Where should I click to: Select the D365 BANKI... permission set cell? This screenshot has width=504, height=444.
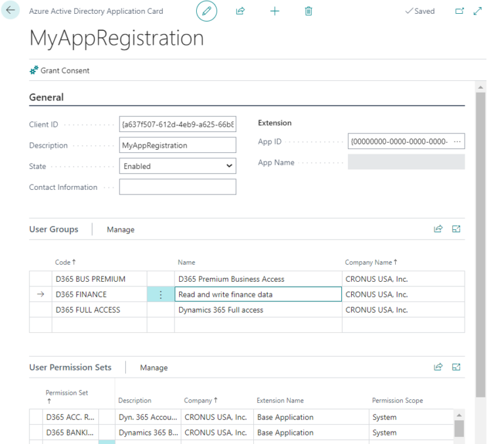(70, 432)
